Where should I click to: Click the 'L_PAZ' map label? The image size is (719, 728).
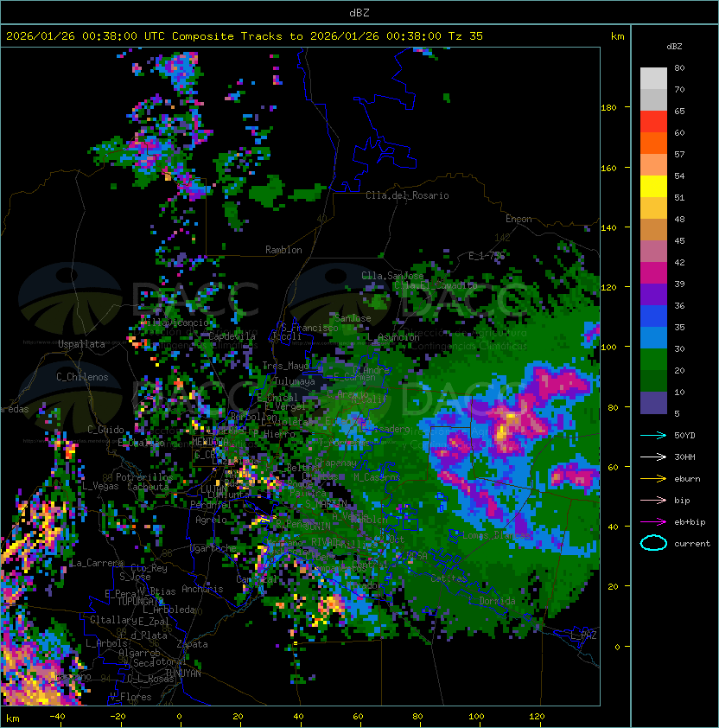[584, 635]
